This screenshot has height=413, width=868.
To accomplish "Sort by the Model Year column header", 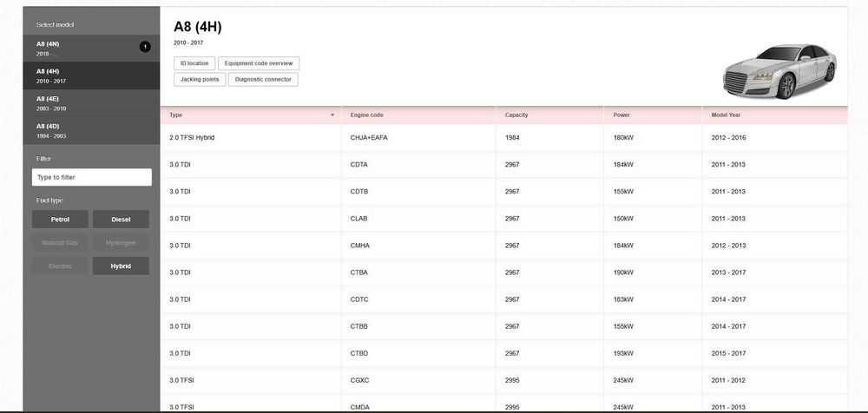I will click(x=775, y=115).
